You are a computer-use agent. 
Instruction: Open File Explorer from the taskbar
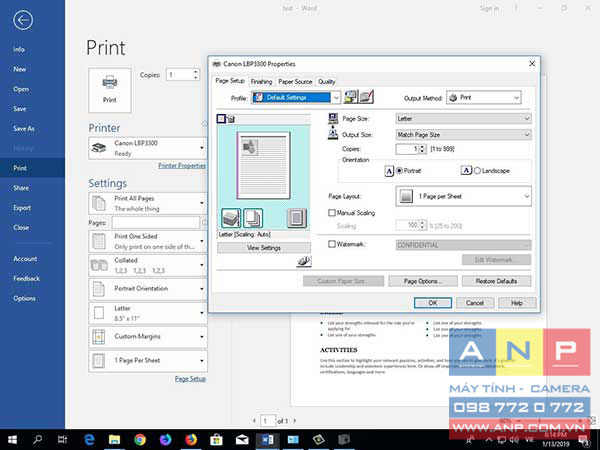tap(114, 440)
